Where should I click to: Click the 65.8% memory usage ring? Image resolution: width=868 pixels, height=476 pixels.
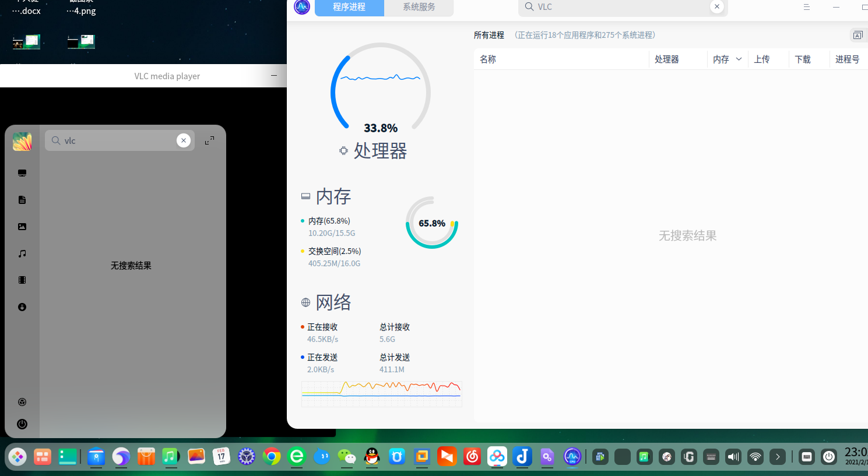[432, 223]
